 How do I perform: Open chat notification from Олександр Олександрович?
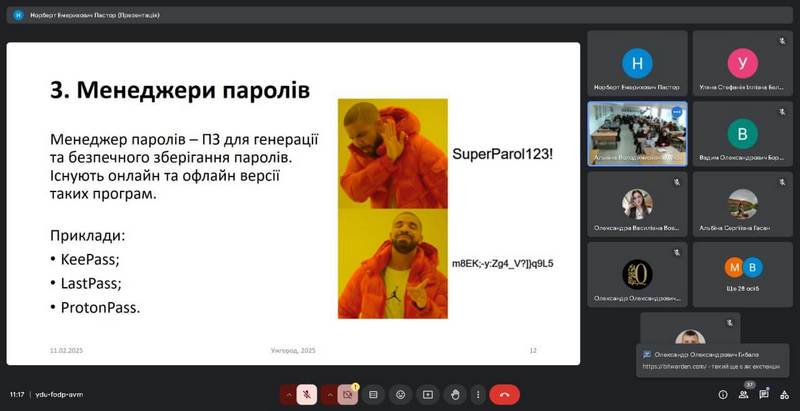tap(713, 360)
